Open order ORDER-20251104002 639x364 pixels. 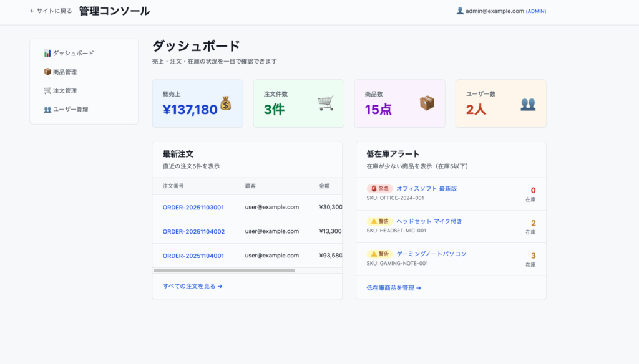point(193,231)
